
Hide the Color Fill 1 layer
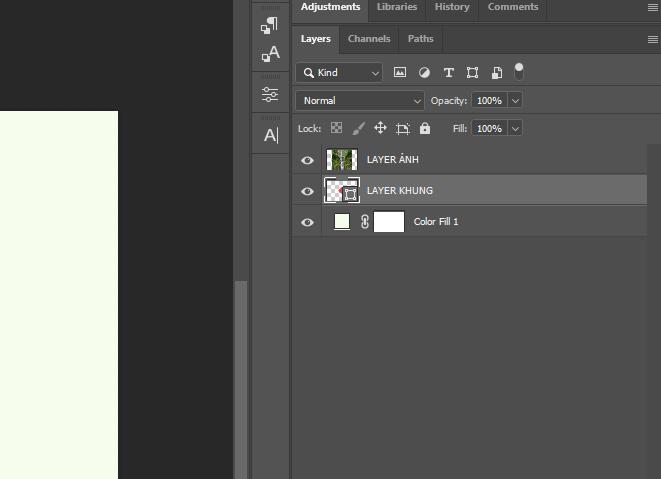click(307, 222)
